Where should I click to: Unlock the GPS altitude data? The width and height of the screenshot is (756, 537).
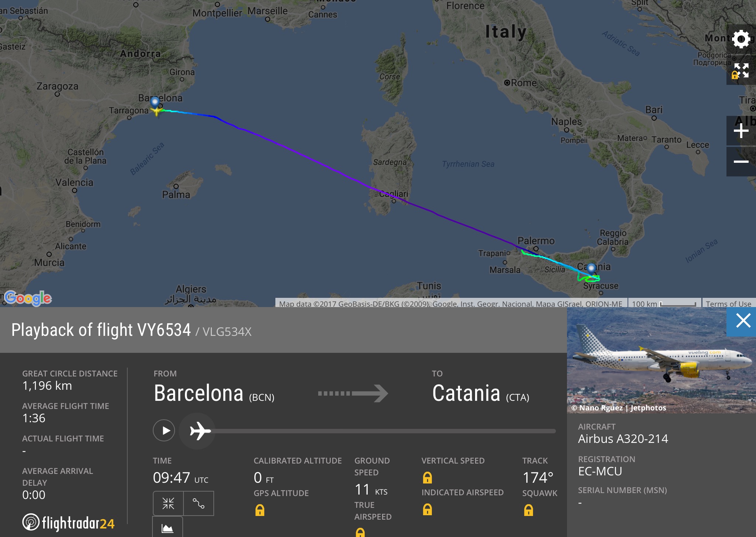point(260,510)
